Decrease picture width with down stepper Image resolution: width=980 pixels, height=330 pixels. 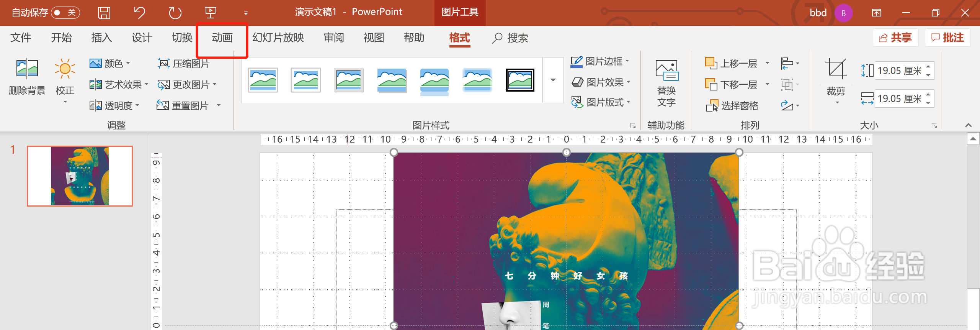[x=928, y=103]
